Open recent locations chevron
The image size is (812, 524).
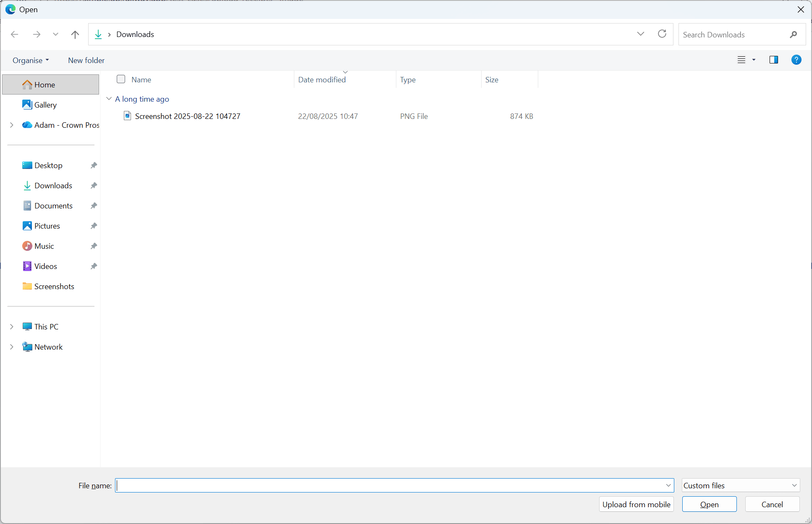point(55,34)
